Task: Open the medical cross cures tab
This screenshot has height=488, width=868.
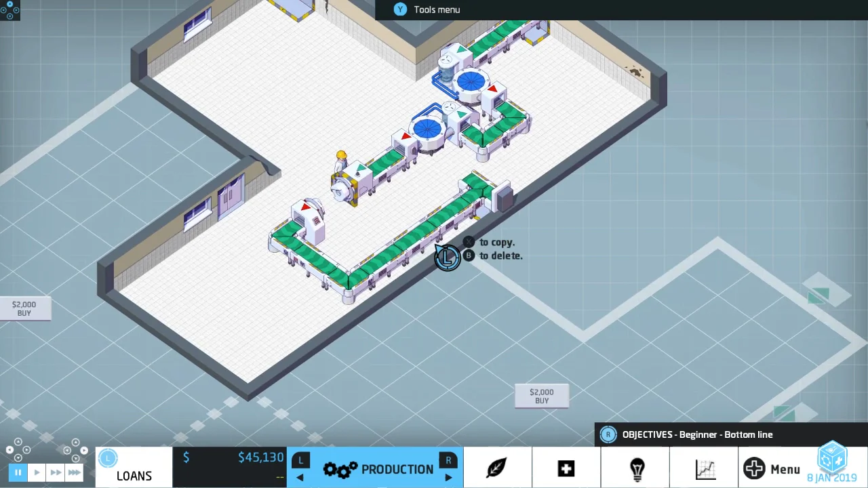Action: coord(566,468)
